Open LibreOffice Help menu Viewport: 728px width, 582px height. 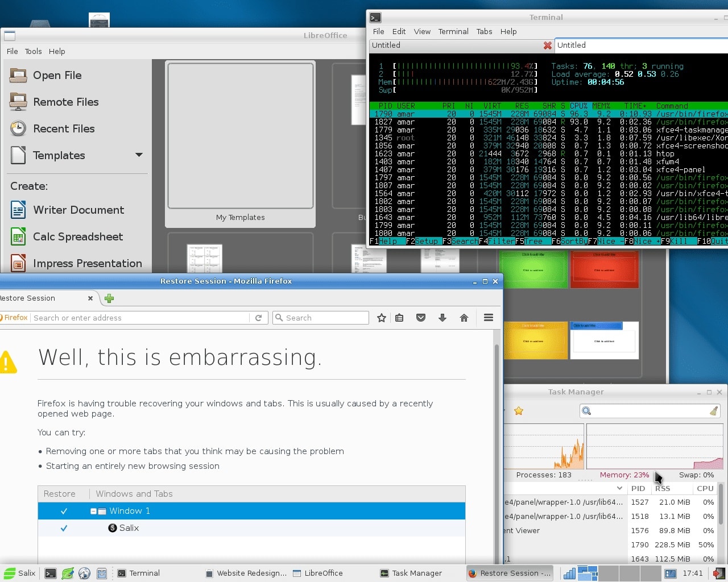57,51
